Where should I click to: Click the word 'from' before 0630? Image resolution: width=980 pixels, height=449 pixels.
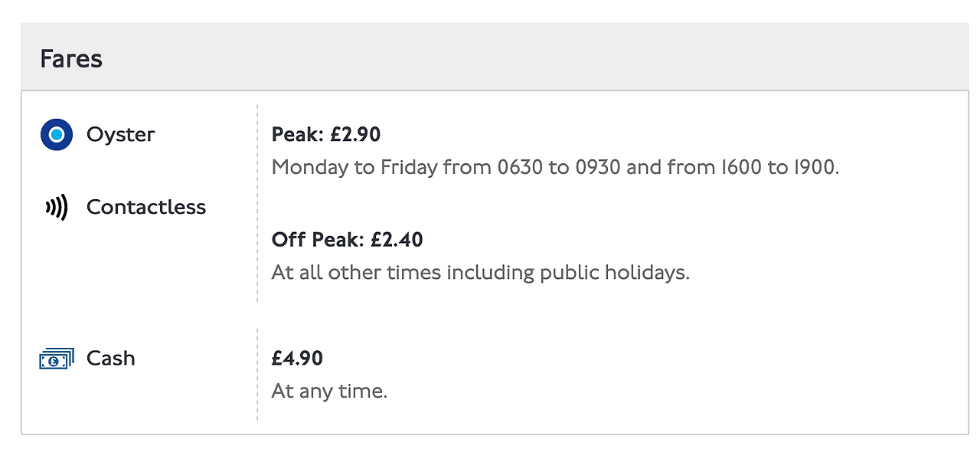[x=467, y=167]
